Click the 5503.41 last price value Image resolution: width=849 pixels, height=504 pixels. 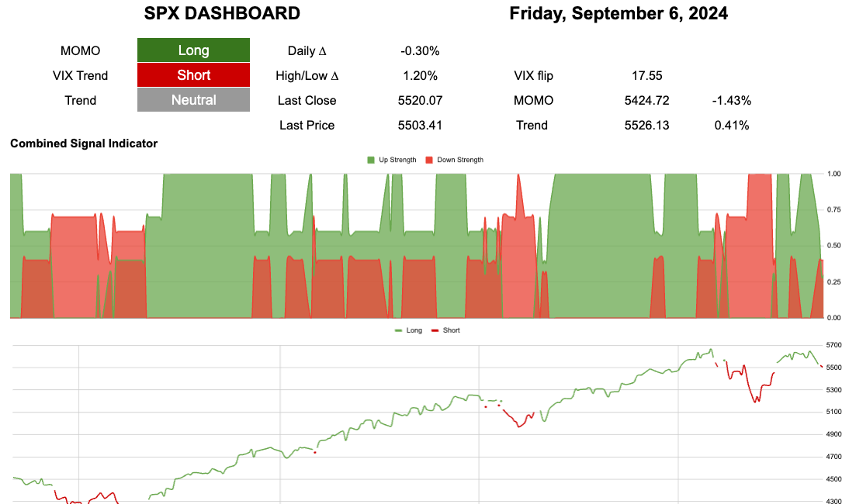pyautogui.click(x=420, y=126)
